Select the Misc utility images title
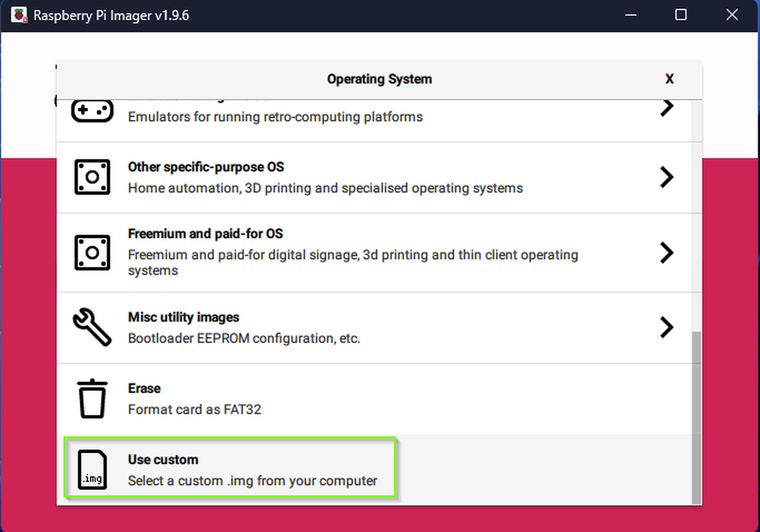 pos(183,317)
